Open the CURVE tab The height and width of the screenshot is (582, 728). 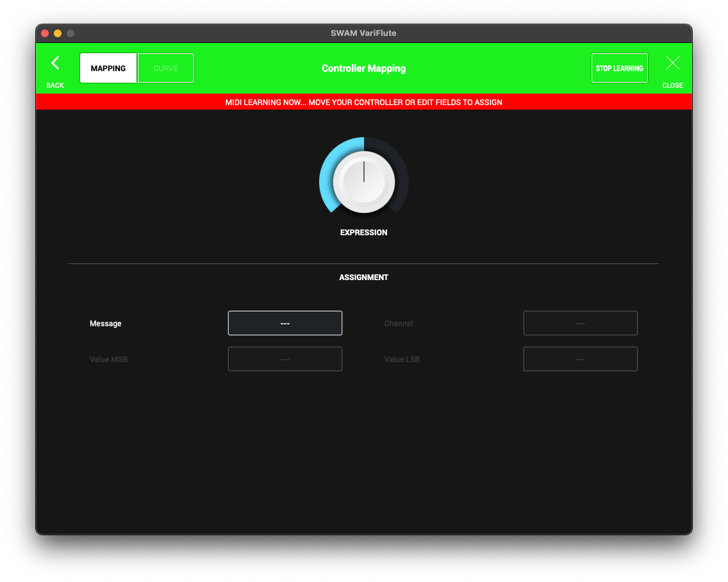[x=166, y=68]
